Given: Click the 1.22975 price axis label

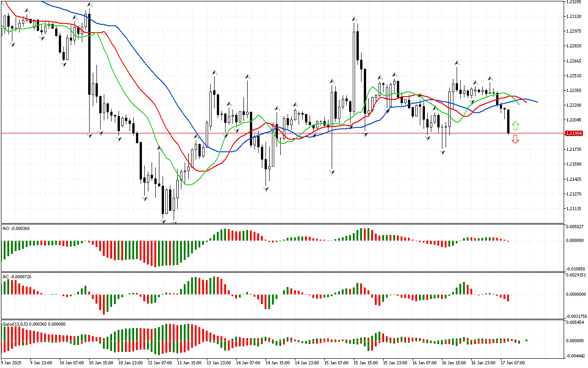Looking at the screenshot, I should tap(573, 31).
